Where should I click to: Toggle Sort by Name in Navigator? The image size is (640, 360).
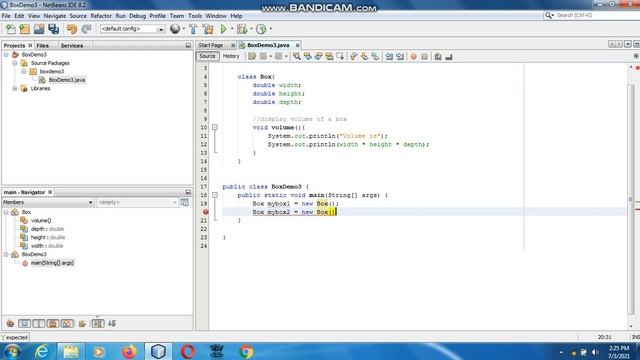[98, 324]
